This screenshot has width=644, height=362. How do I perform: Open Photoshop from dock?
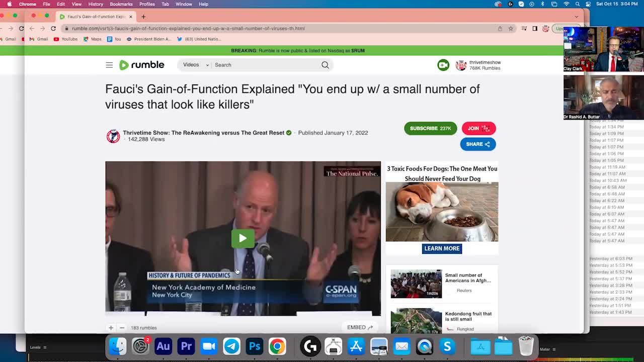pos(255,346)
